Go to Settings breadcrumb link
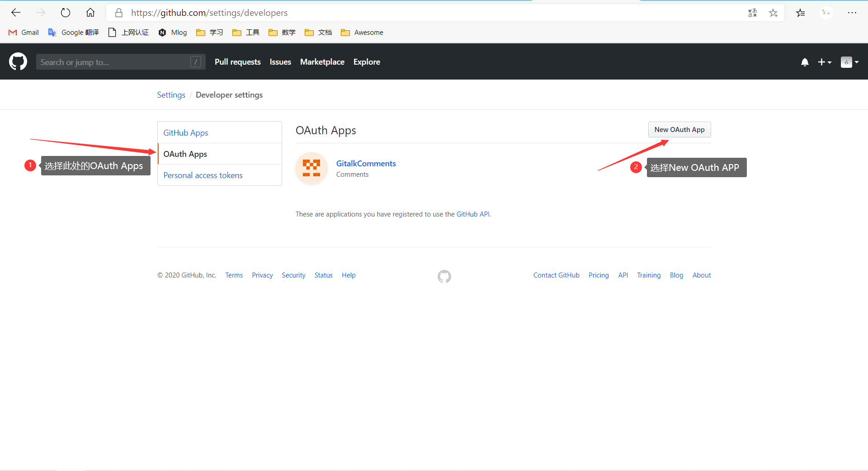Image resolution: width=868 pixels, height=471 pixels. pyautogui.click(x=171, y=95)
